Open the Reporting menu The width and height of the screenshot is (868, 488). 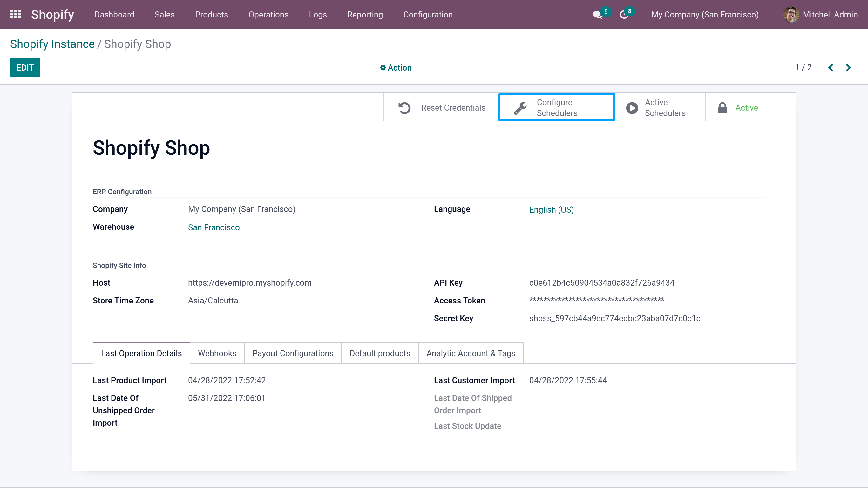[365, 15]
